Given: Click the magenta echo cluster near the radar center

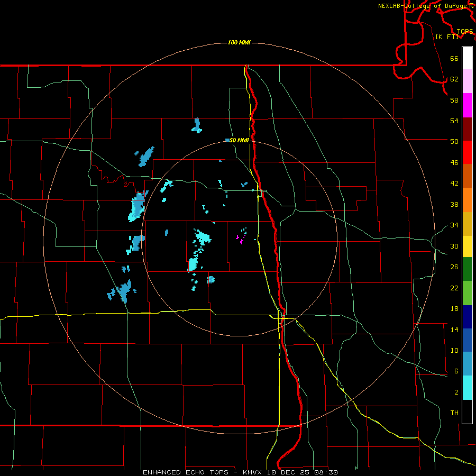Looking at the screenshot, I should click(x=241, y=239).
